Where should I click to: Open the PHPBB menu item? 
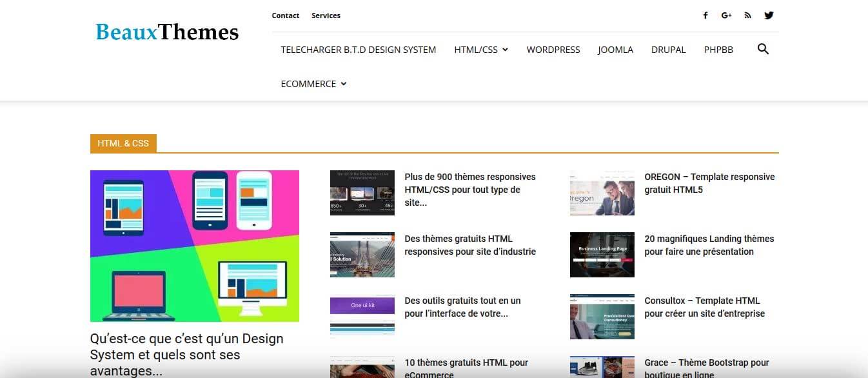pos(718,50)
